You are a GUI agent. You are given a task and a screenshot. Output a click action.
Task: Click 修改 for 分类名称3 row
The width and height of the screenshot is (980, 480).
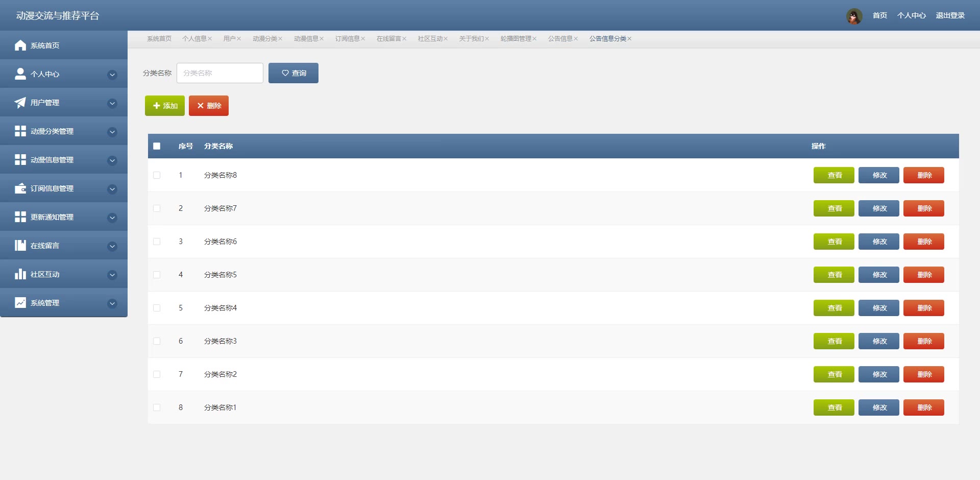click(879, 341)
